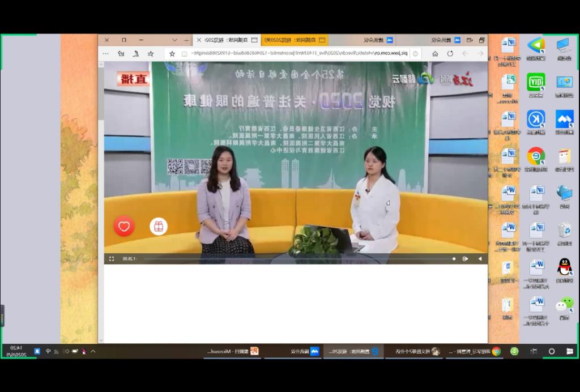The height and width of the screenshot is (392, 580).
Task: Expand the hidden system tray icons
Action: [93, 351]
